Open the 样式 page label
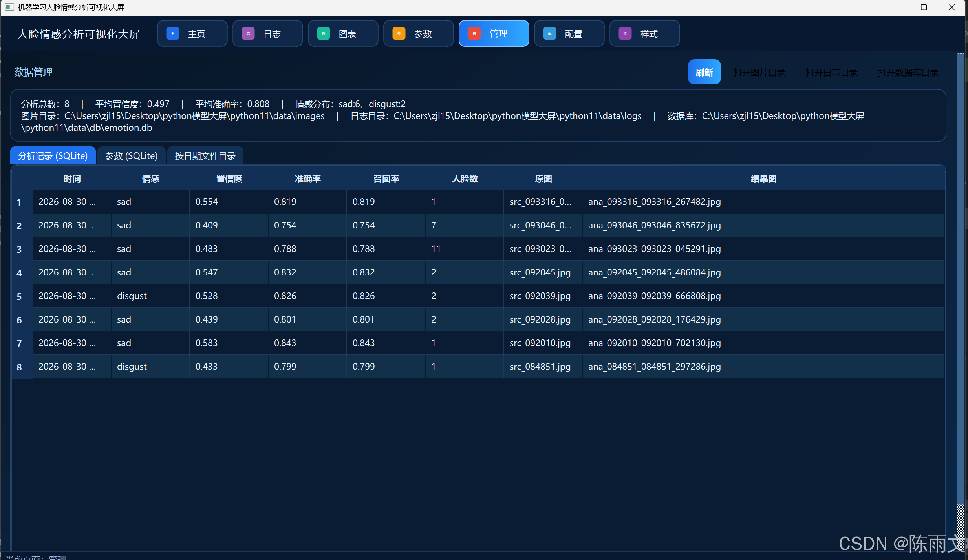The height and width of the screenshot is (560, 968). (x=649, y=34)
